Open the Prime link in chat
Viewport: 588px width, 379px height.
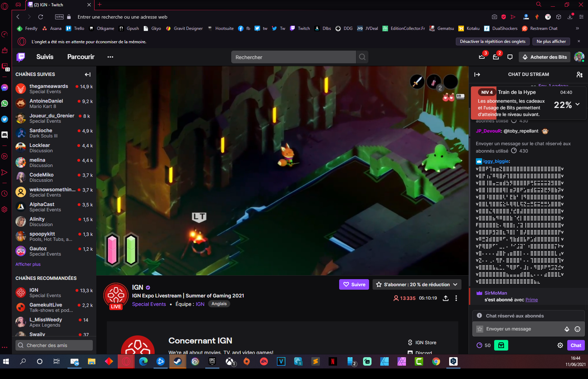coord(531,300)
